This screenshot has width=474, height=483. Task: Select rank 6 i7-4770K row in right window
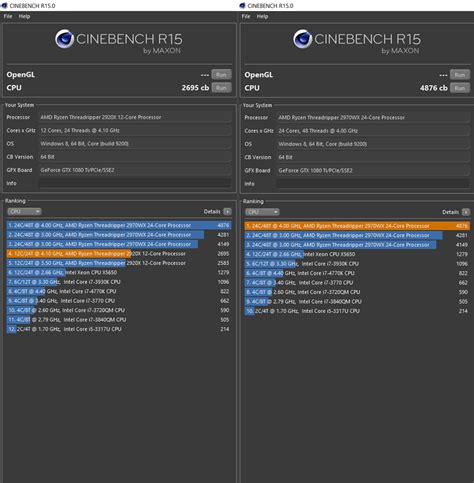click(357, 273)
